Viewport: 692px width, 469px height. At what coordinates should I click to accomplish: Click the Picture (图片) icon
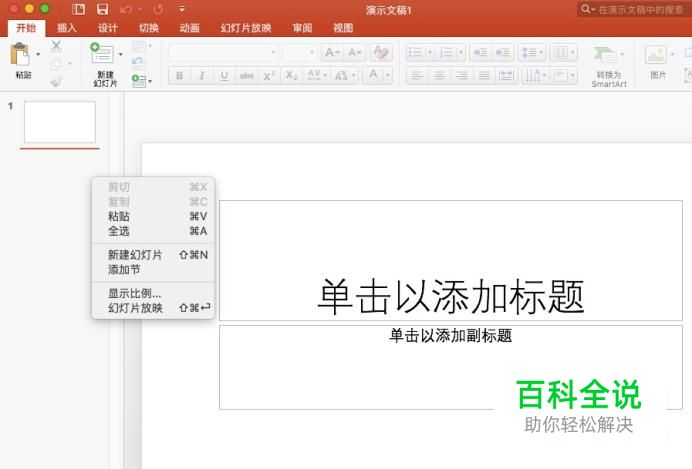656,55
